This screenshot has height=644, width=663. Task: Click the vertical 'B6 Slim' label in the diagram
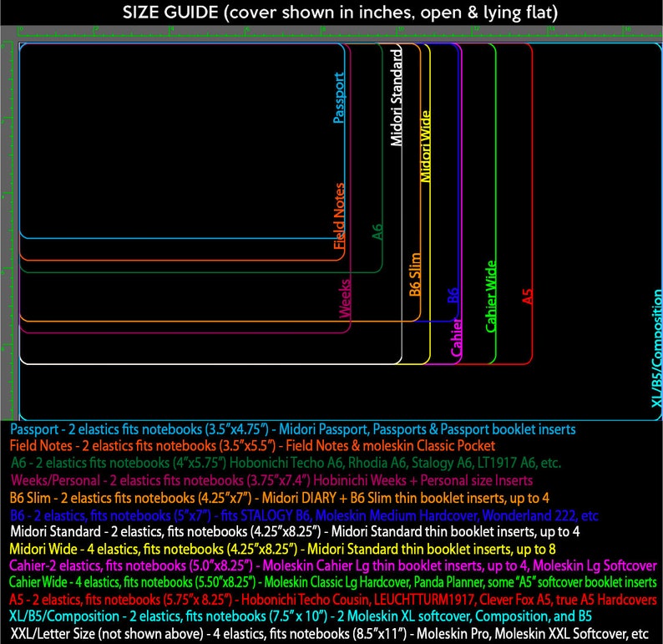coord(415,275)
